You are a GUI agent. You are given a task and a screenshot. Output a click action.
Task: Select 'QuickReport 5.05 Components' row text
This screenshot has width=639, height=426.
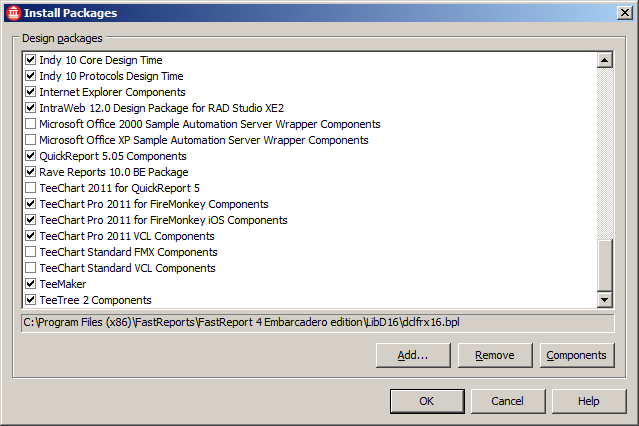point(113,156)
